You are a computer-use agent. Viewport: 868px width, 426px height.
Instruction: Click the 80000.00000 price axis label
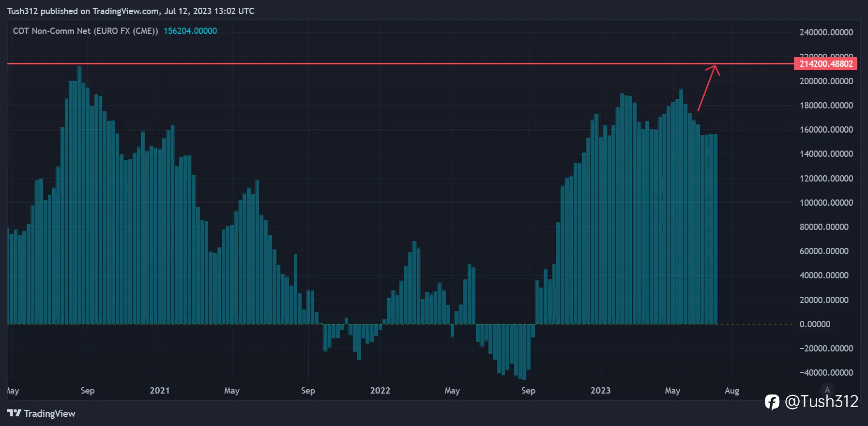pyautogui.click(x=824, y=227)
